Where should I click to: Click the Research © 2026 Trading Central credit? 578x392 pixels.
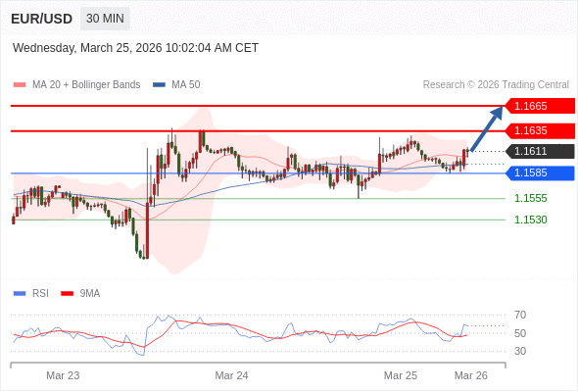coord(496,85)
